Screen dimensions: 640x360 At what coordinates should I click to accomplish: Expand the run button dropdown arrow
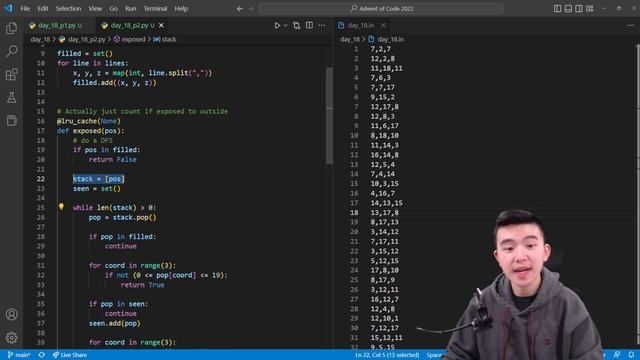[285, 25]
